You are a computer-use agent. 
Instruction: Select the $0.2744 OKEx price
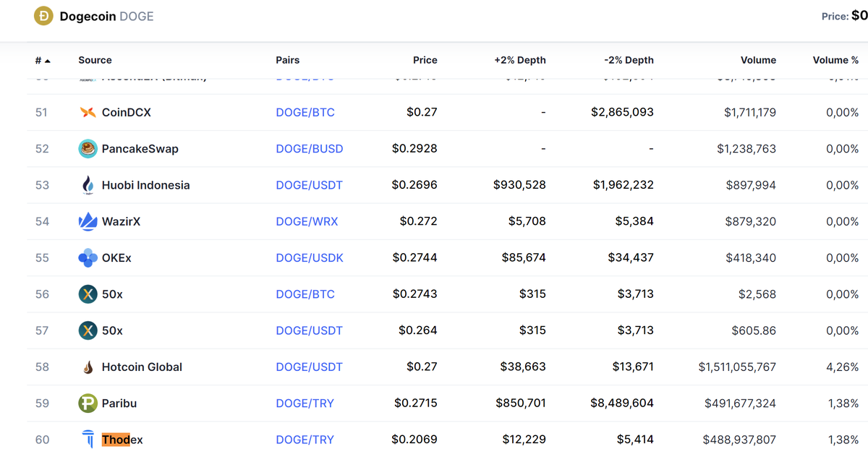pos(414,257)
